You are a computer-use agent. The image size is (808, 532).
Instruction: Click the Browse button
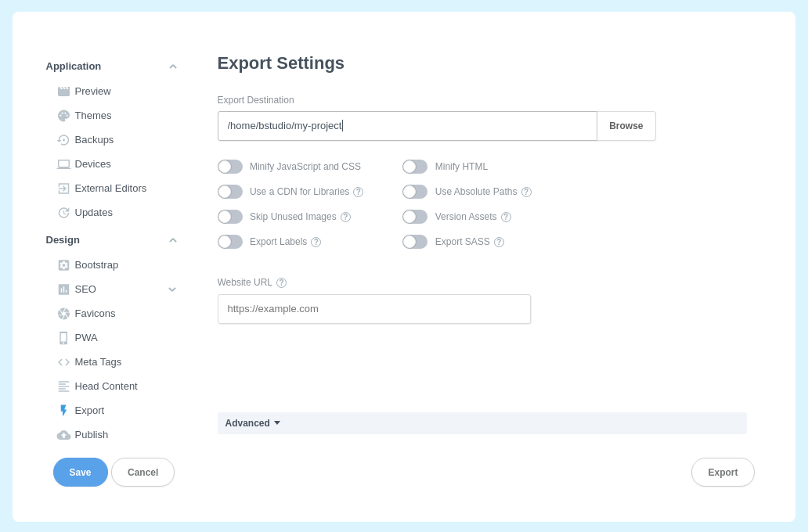(x=626, y=125)
